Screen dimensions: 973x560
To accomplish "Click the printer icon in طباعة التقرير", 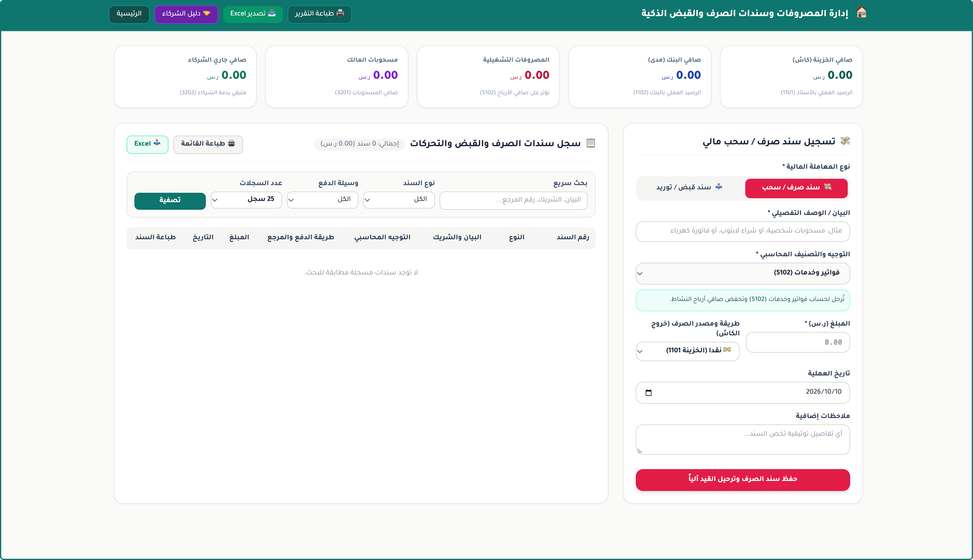I will pyautogui.click(x=340, y=13).
